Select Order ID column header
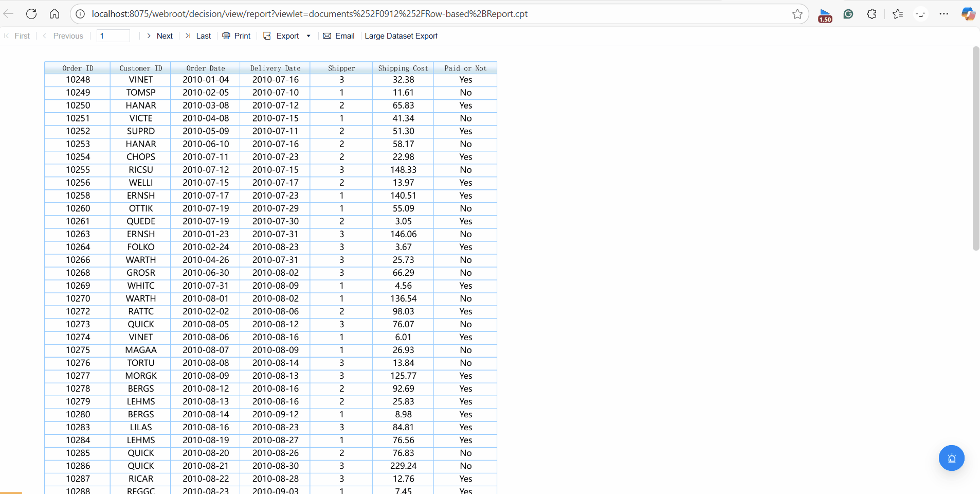The height and width of the screenshot is (494, 980). 78,68
